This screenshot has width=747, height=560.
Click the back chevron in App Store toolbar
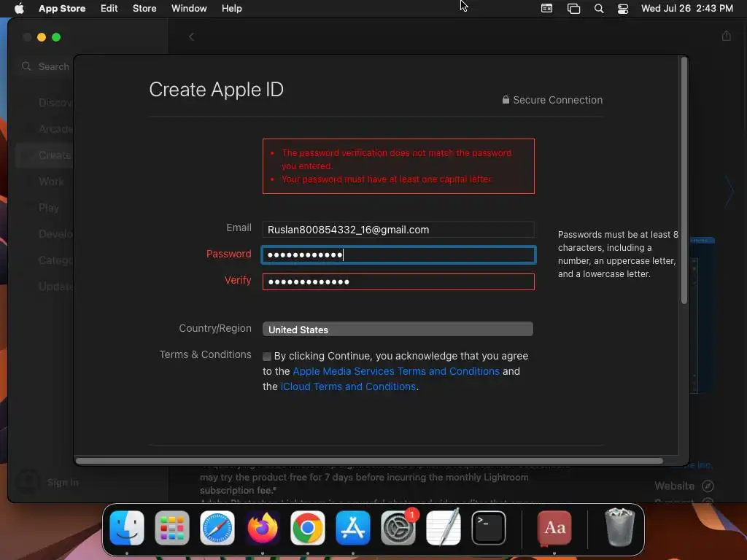pyautogui.click(x=192, y=36)
